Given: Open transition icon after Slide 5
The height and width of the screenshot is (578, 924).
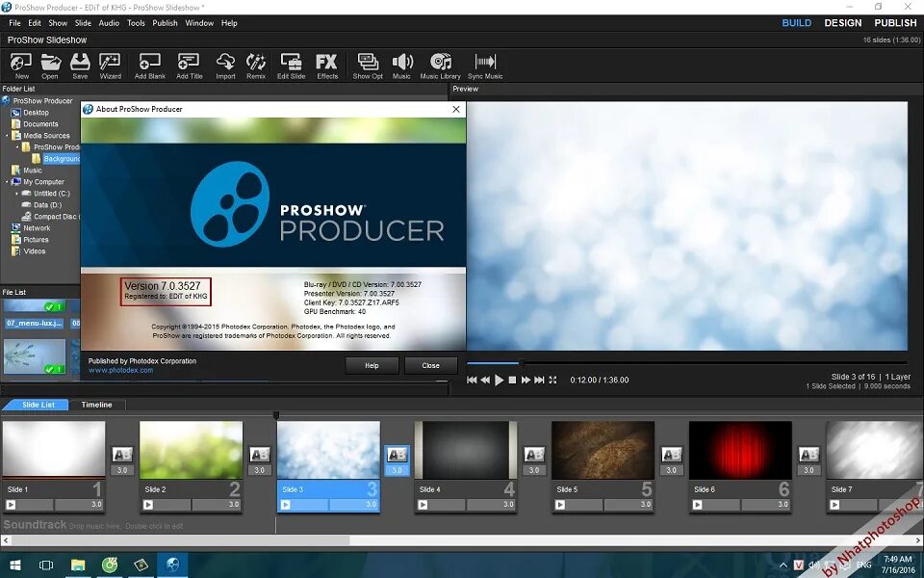Looking at the screenshot, I should pos(672,454).
